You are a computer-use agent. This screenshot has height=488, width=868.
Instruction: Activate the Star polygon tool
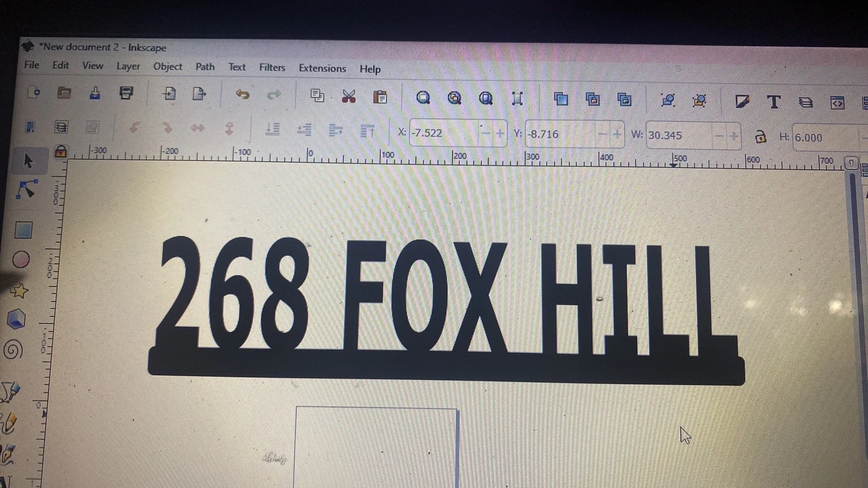click(19, 291)
